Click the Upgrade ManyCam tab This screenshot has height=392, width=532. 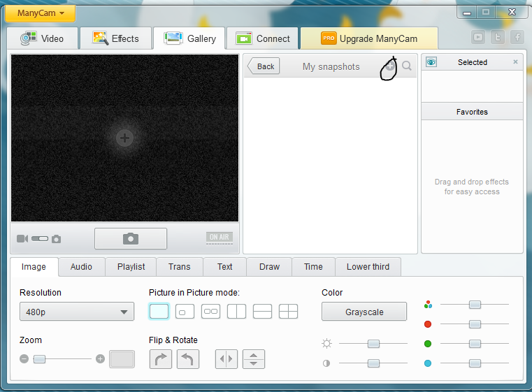click(x=369, y=38)
